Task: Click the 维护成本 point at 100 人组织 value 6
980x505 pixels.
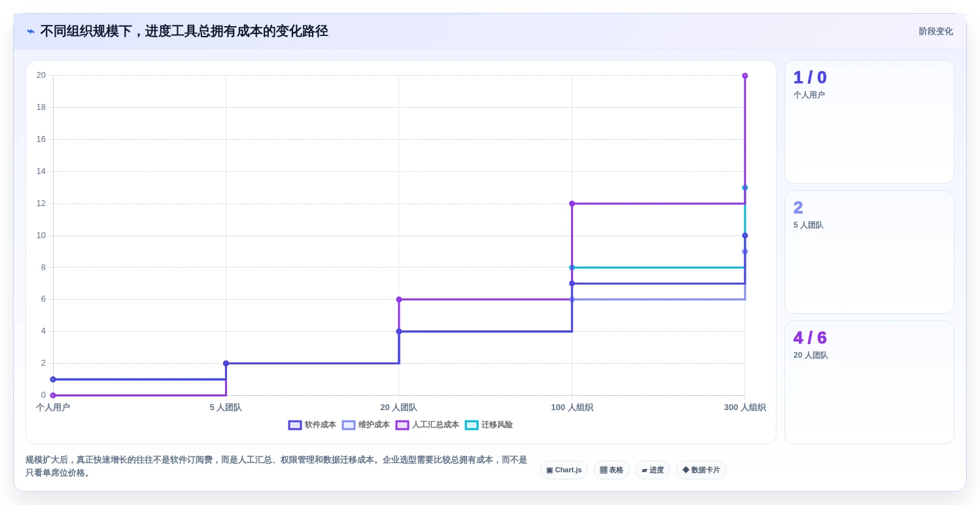Action: (x=572, y=300)
